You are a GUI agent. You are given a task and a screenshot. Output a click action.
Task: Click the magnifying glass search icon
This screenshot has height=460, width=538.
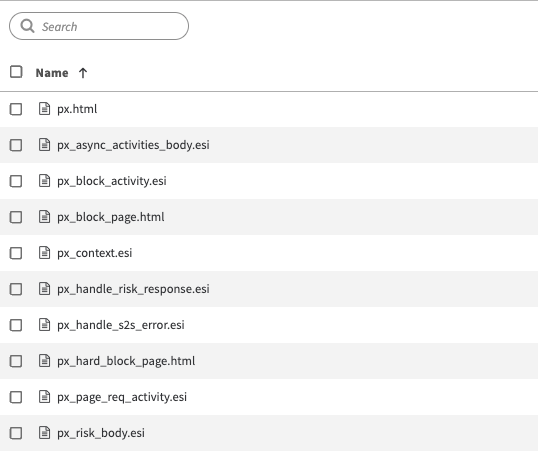coord(27,26)
